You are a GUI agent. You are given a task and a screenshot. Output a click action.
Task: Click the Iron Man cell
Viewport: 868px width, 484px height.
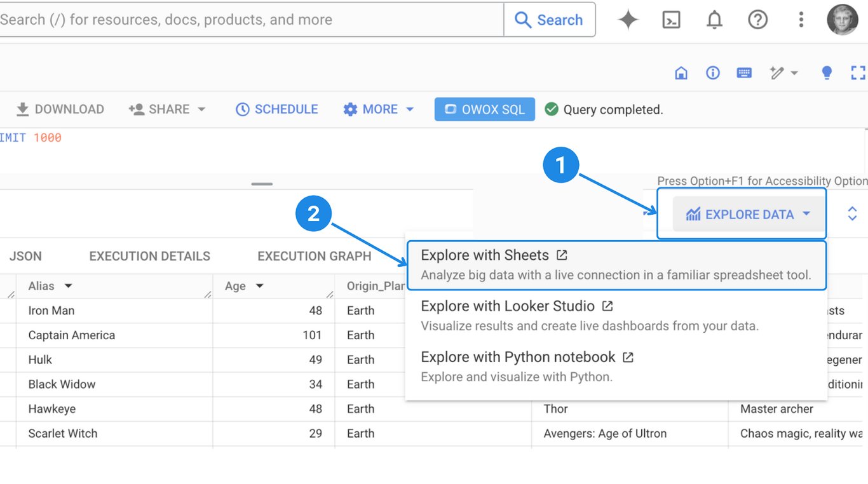[114, 311]
